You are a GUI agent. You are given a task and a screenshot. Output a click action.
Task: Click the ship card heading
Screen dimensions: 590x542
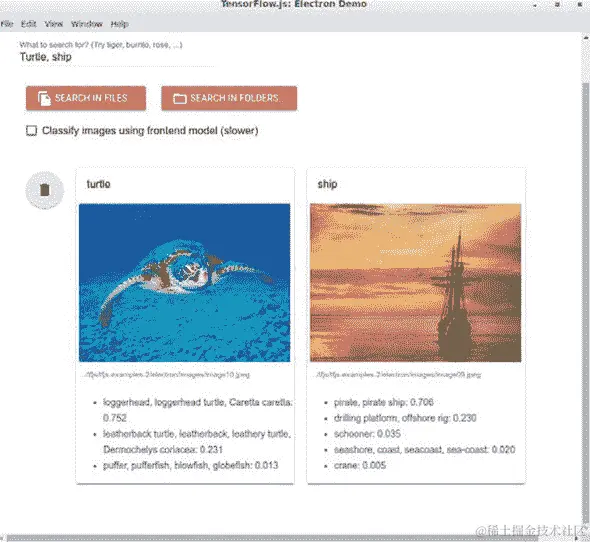(x=327, y=184)
